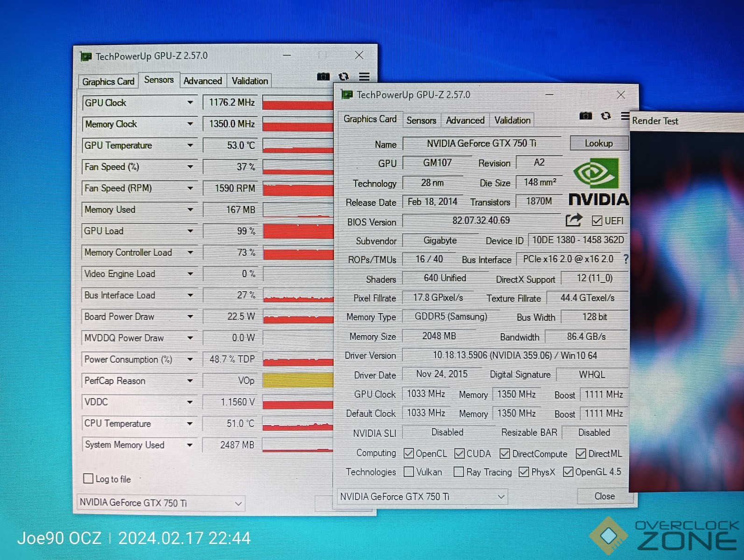Select Graphics Card tab in front GPU-Z window
Image resolution: width=744 pixels, height=560 pixels.
[370, 119]
